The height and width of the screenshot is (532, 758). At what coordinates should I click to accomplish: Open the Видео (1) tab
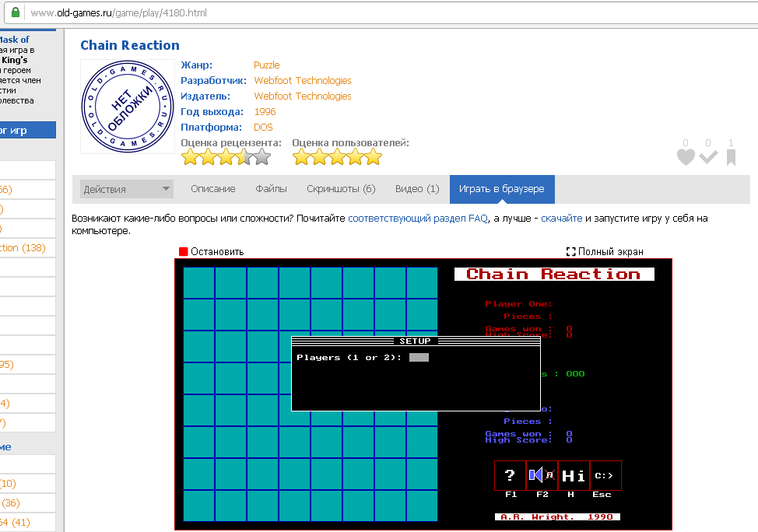pyautogui.click(x=417, y=189)
